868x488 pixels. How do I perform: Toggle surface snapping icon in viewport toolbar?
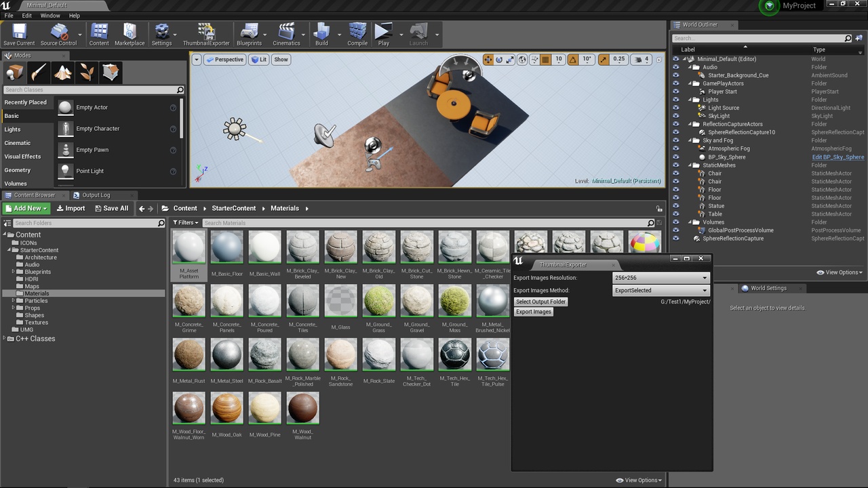pyautogui.click(x=534, y=60)
